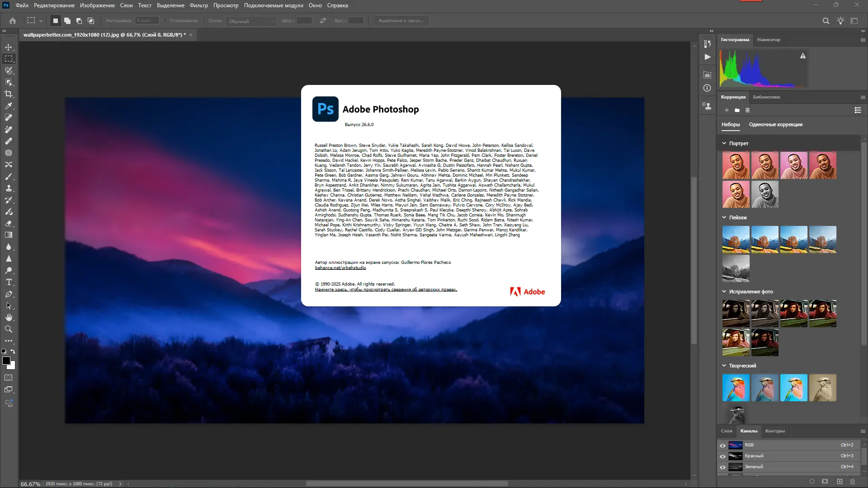868x488 pixels.
Task: Hide the RGB channel visibility eye
Action: click(x=722, y=445)
